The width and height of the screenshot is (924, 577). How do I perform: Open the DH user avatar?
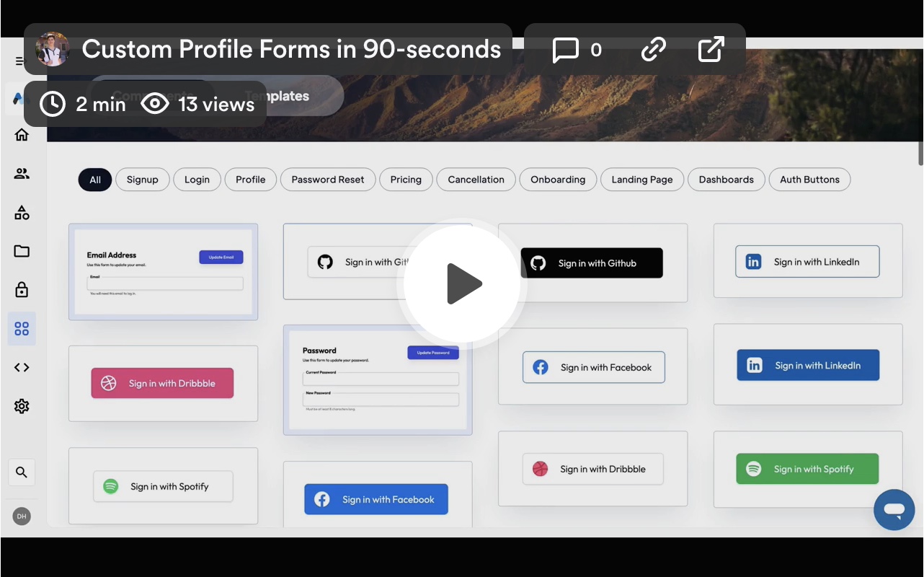click(x=22, y=516)
